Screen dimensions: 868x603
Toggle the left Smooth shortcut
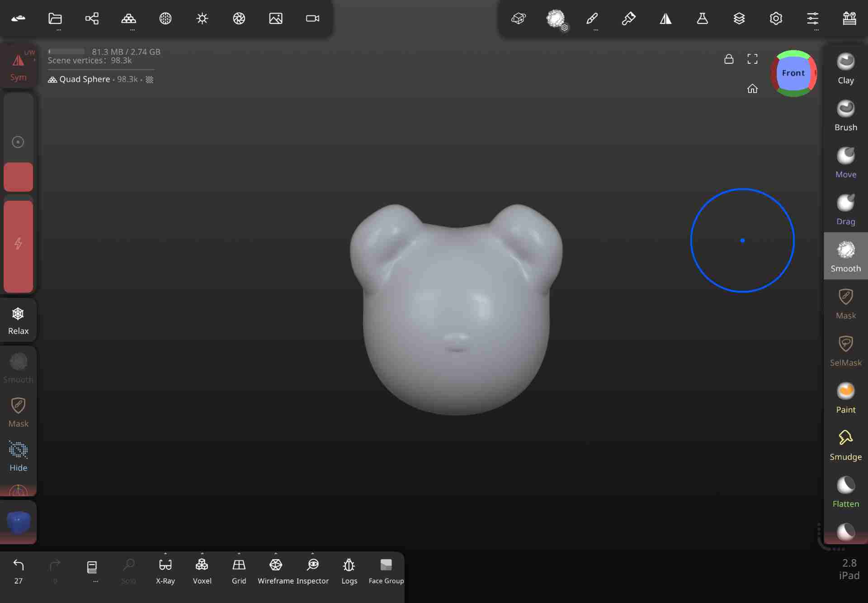click(18, 368)
